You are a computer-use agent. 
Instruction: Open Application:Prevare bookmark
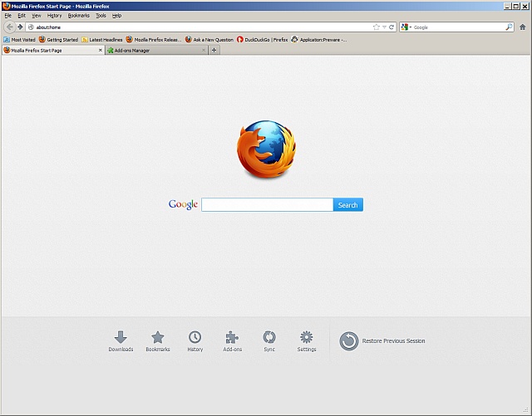pyautogui.click(x=319, y=40)
